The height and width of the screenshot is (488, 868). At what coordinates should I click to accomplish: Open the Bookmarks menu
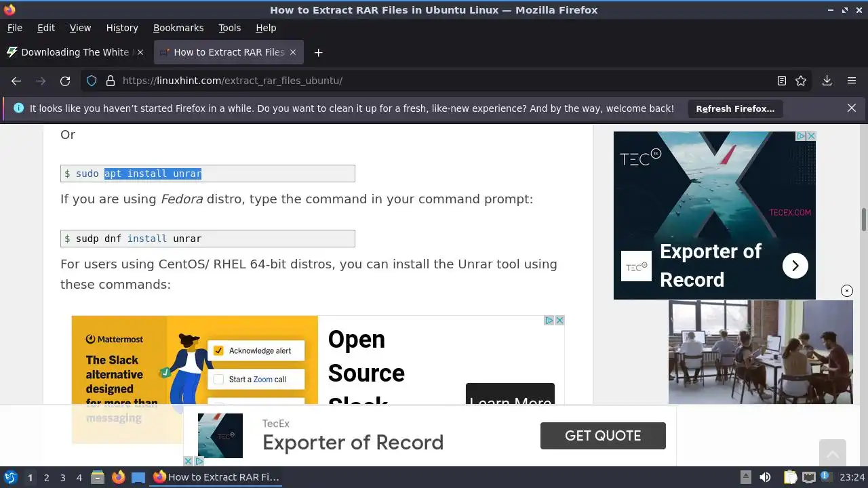coord(178,28)
